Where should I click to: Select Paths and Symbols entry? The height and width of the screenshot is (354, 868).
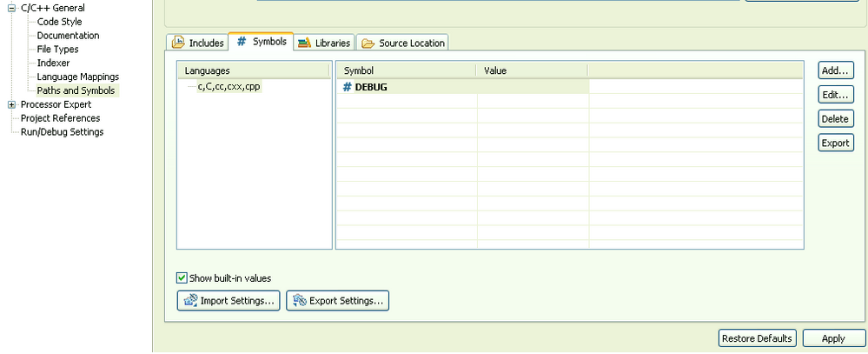[x=76, y=90]
